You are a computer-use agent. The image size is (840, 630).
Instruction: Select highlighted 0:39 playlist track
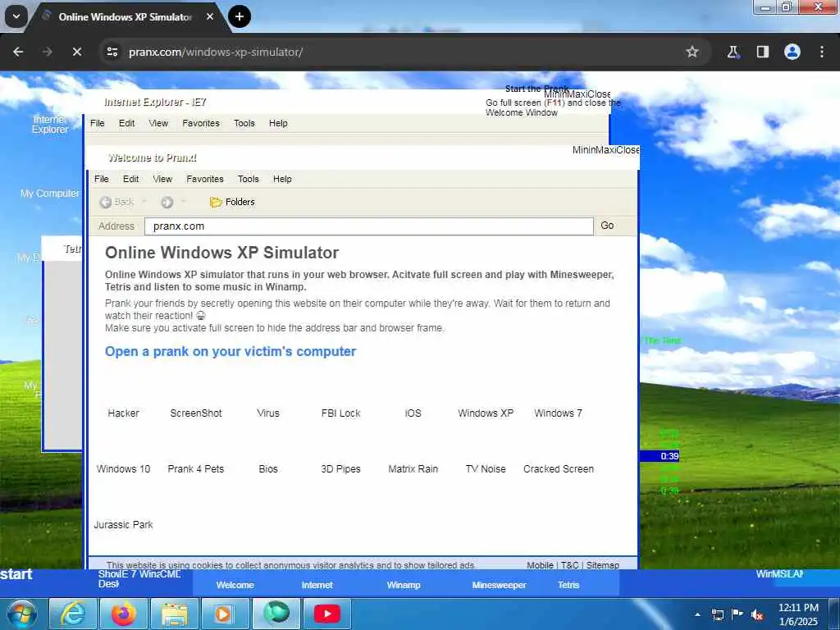[x=660, y=456]
